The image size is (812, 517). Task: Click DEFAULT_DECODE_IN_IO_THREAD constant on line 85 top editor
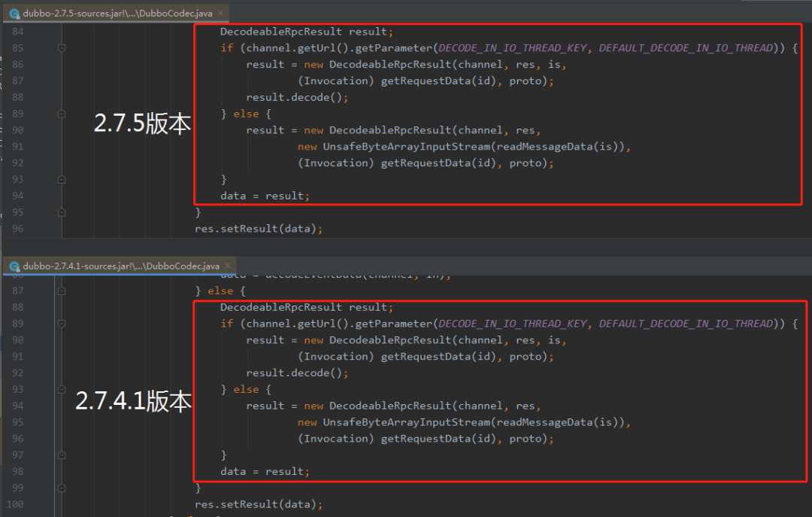(x=686, y=48)
